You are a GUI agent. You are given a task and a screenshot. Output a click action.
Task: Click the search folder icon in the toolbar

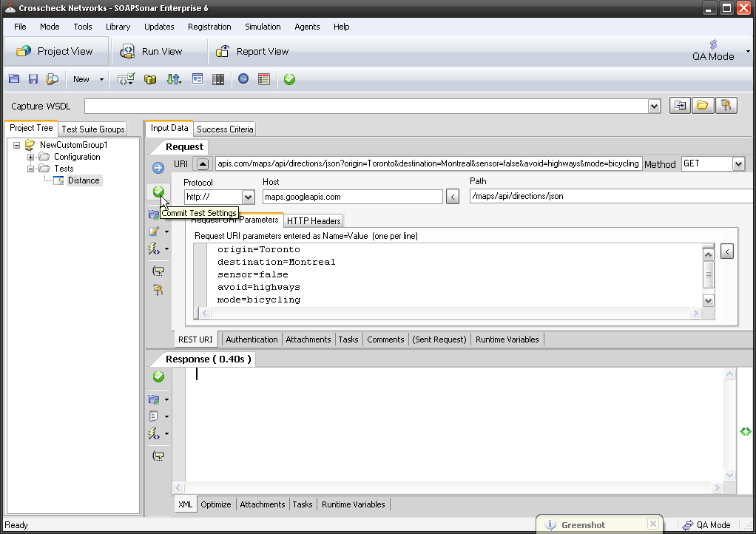pos(52,79)
